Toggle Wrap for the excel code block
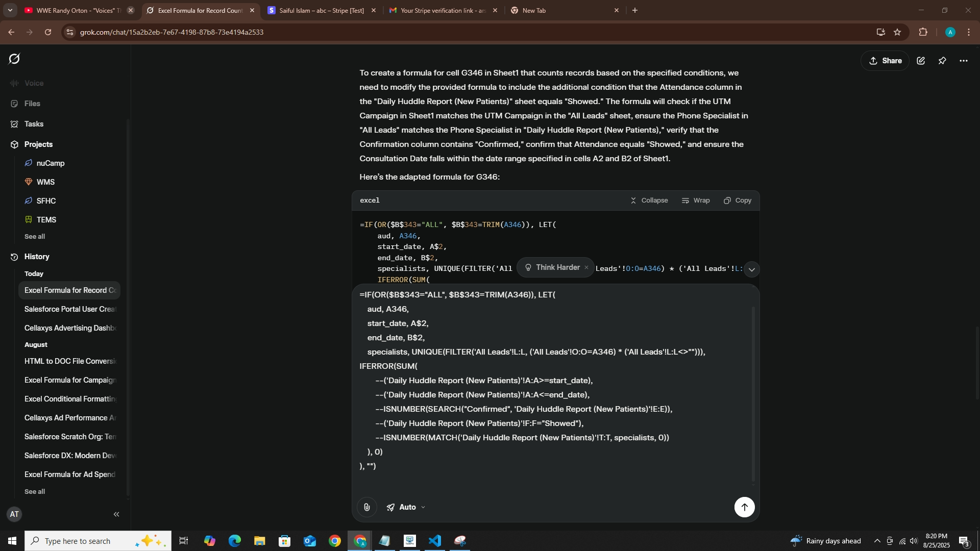Screen dimensions: 980x551 coord(696,201)
